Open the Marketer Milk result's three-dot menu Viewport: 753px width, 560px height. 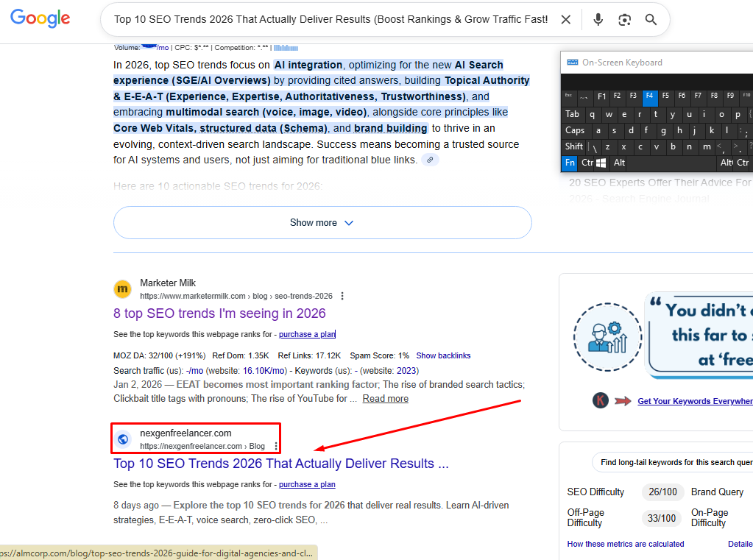(342, 297)
